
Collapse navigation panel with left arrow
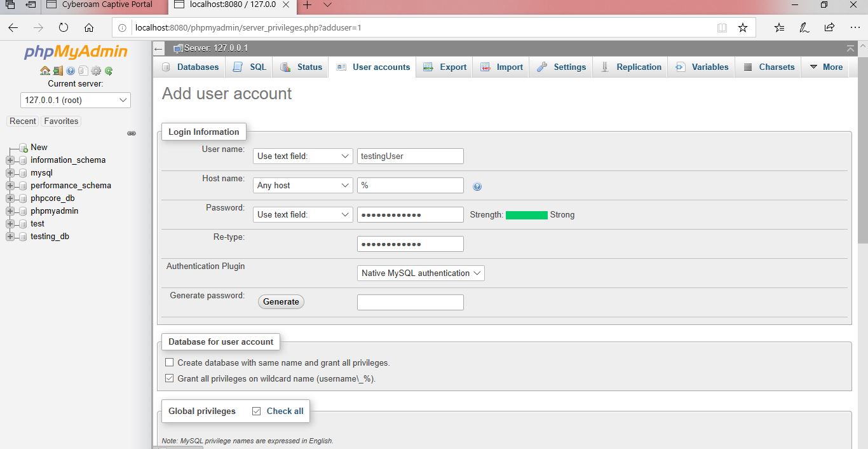point(159,48)
